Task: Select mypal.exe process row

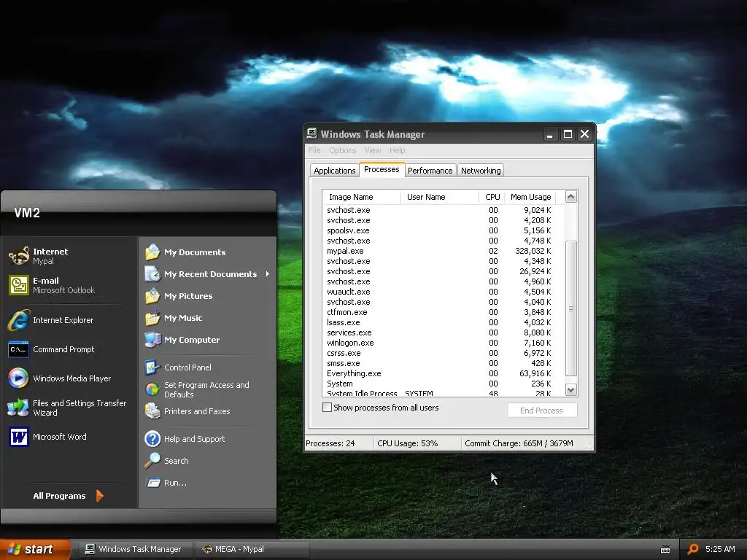Action: tap(438, 251)
